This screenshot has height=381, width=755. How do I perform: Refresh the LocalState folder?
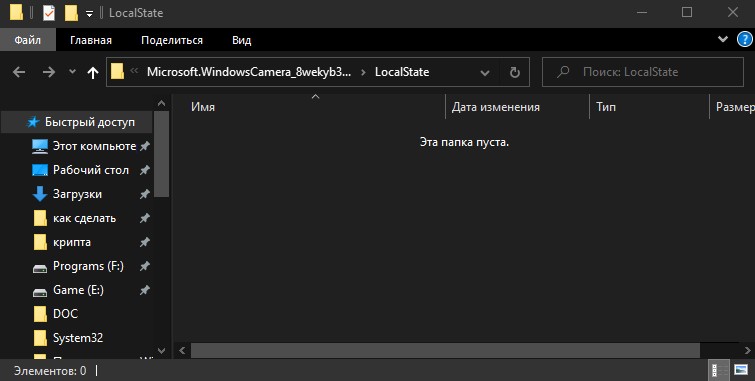[x=515, y=72]
